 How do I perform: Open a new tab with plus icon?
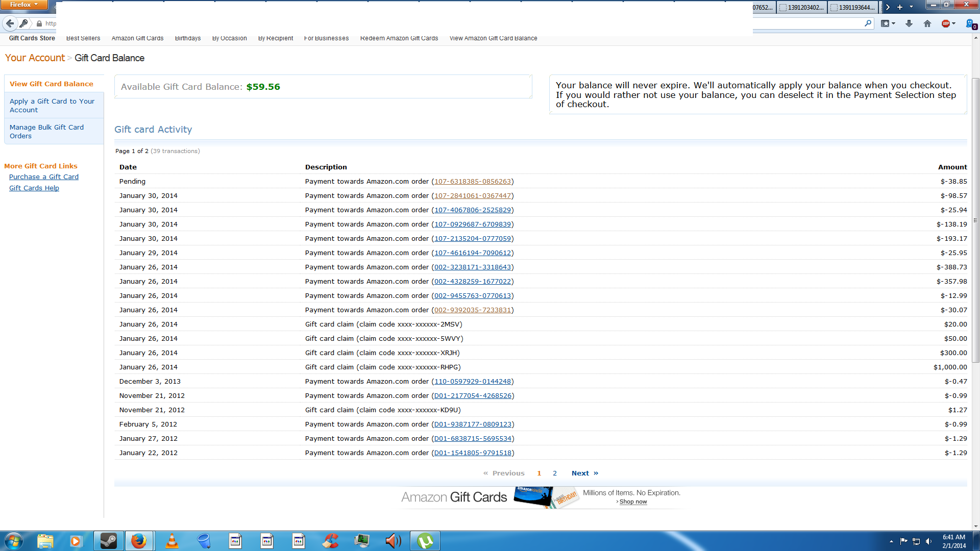tap(900, 7)
